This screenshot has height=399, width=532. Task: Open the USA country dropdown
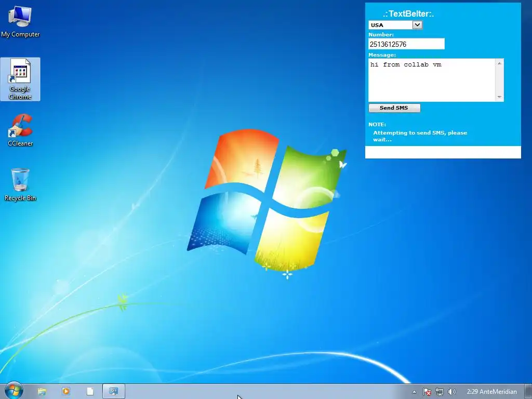[395, 25]
